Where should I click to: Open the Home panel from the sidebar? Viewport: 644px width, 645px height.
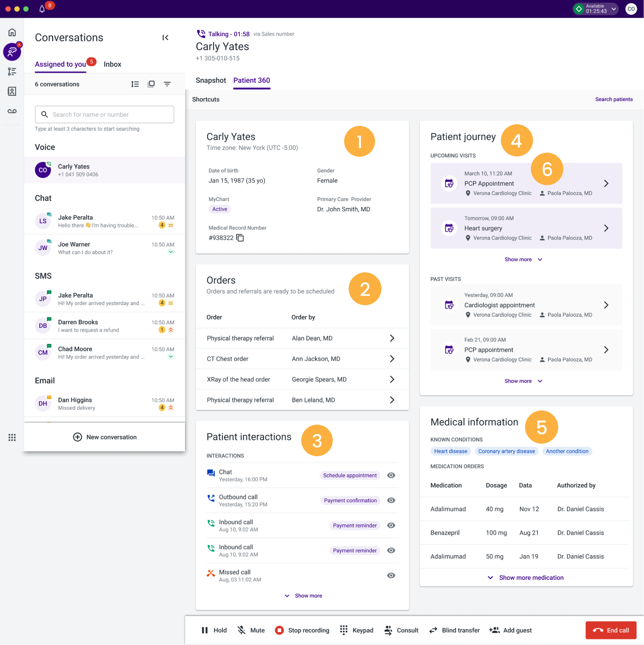tap(12, 32)
